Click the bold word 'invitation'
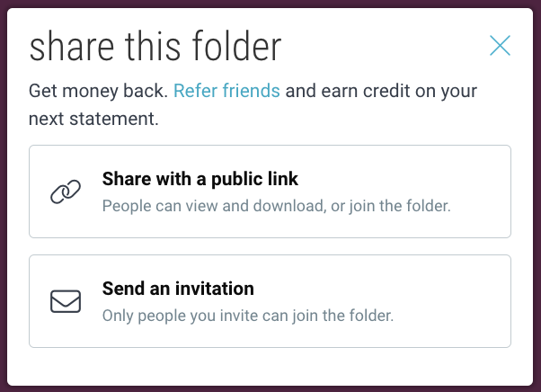This screenshot has height=392, width=541. [x=215, y=289]
